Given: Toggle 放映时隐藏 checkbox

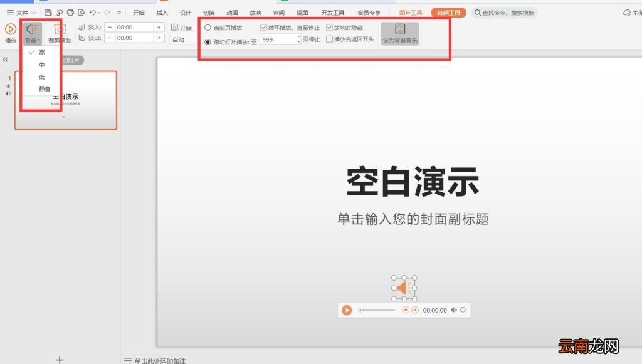Looking at the screenshot, I should point(329,28).
